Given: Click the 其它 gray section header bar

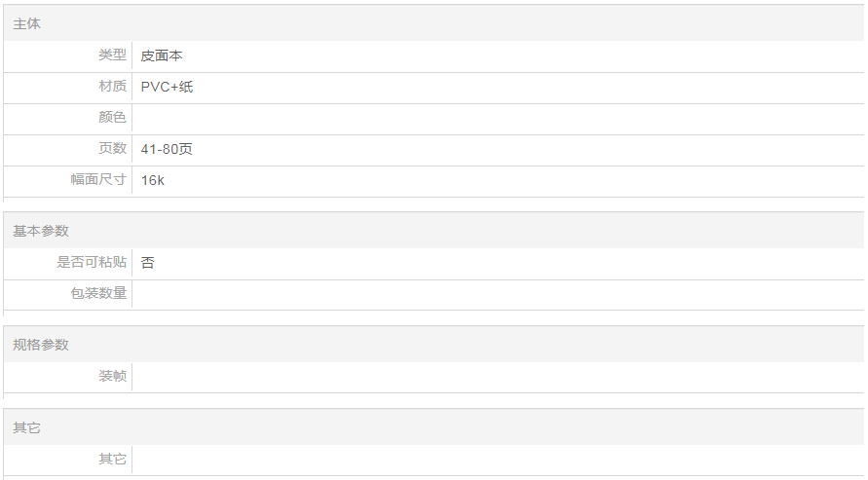Looking at the screenshot, I should point(434,427).
